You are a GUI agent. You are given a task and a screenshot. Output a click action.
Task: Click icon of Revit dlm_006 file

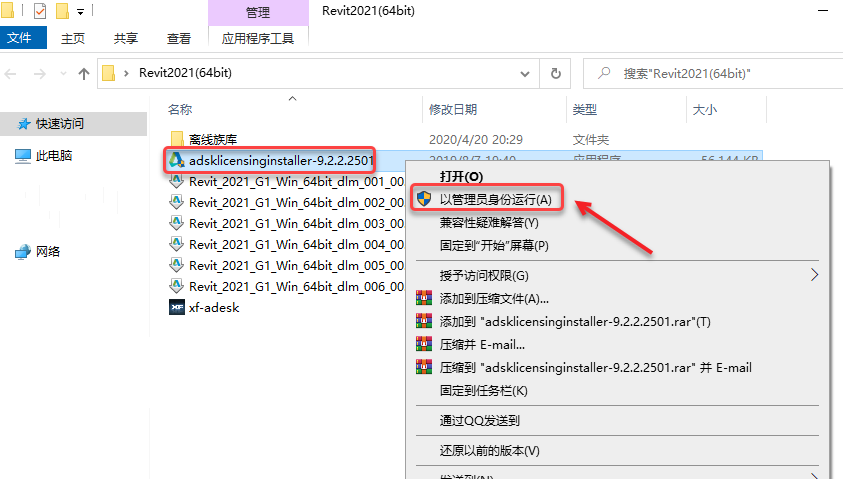coord(176,286)
